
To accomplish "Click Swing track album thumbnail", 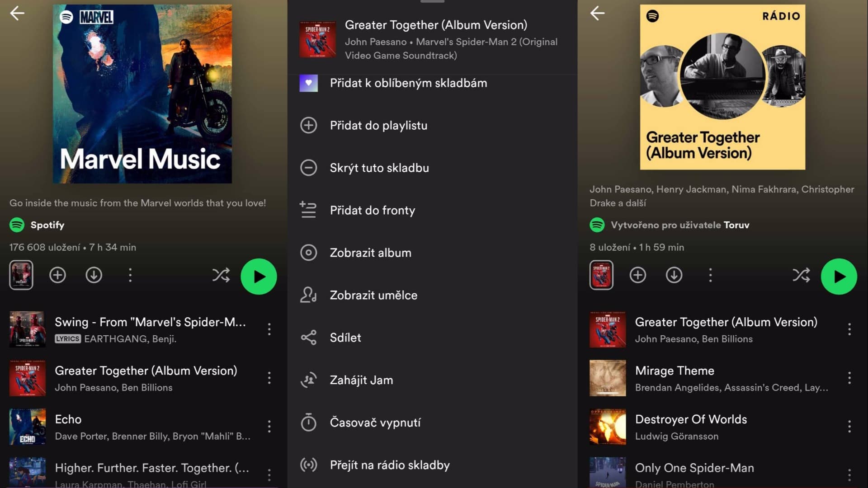I will (28, 329).
